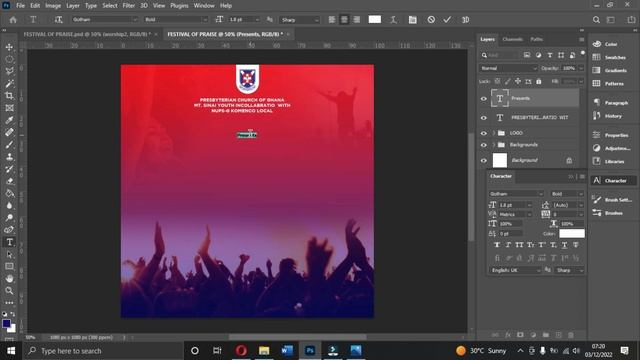Open the Plugins menu
The height and width of the screenshot is (360, 640).
pyautogui.click(x=179, y=6)
